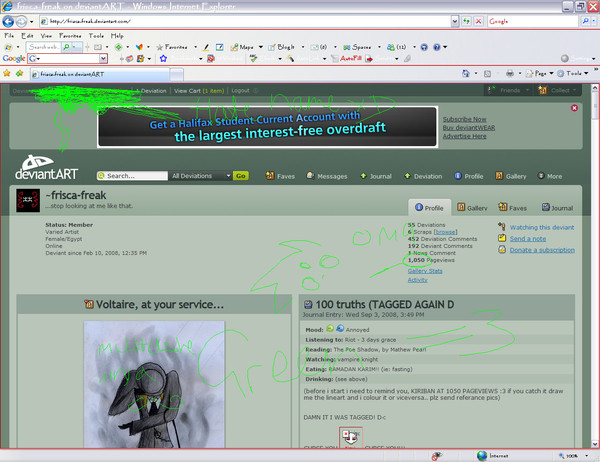Viewport: 600px width, 462px height.
Task: Click the deviantART logo
Action: pyautogui.click(x=46, y=168)
